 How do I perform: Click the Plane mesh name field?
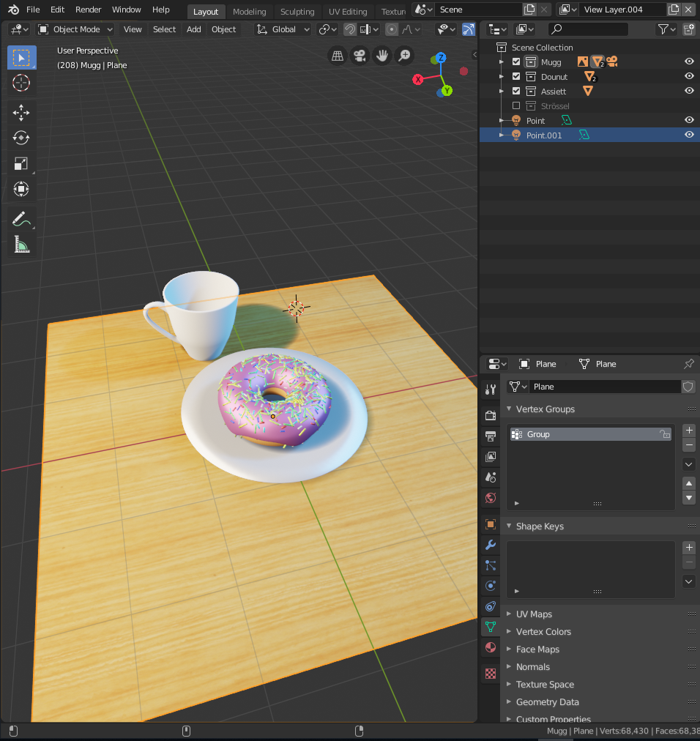click(x=604, y=387)
